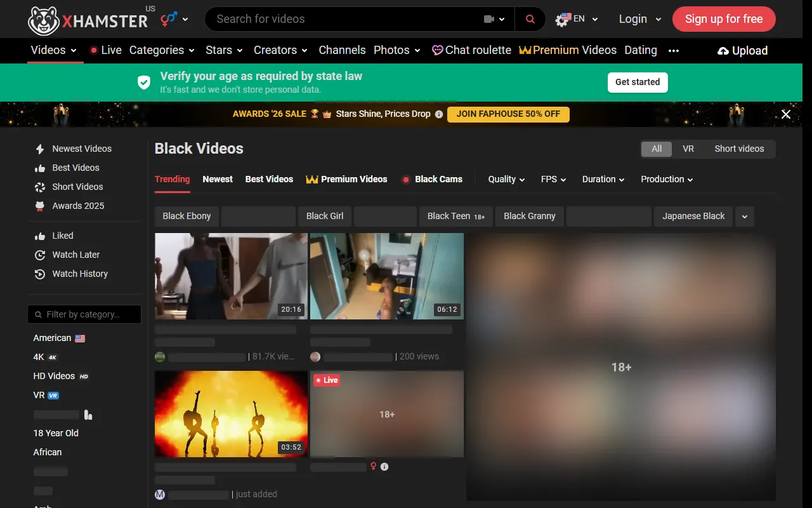Viewport: 812px width, 508px height.
Task: Expand the Duration filter dropdown
Action: click(x=603, y=179)
